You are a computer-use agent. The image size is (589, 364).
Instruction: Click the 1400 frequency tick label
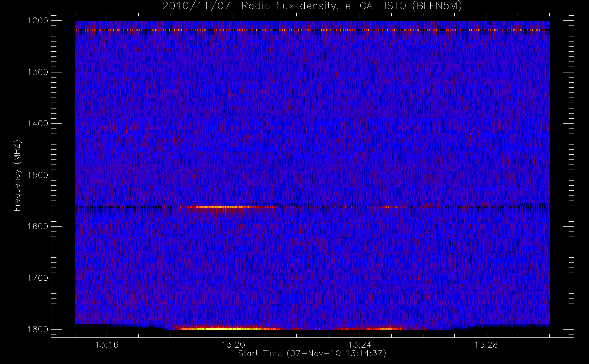[x=38, y=123]
